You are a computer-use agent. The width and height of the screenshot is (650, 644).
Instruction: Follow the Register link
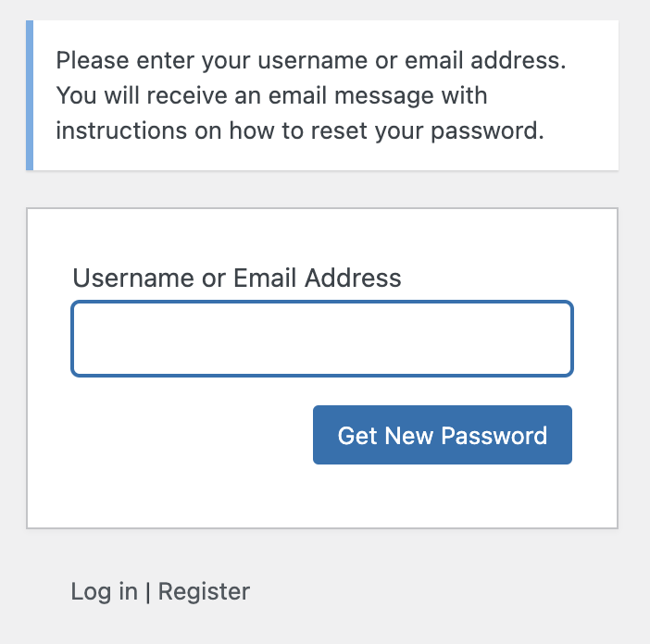204,592
